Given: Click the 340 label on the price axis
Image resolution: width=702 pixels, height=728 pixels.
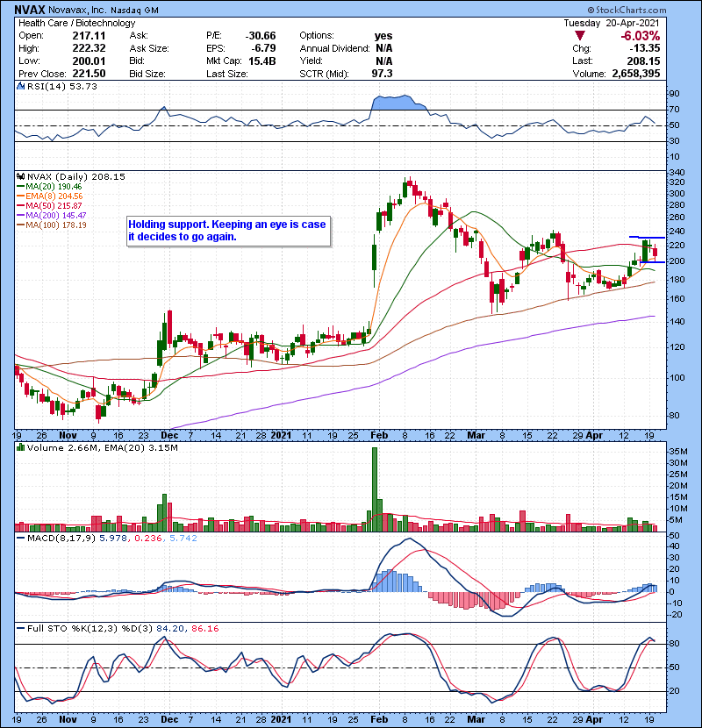Looking at the screenshot, I should 677,173.
